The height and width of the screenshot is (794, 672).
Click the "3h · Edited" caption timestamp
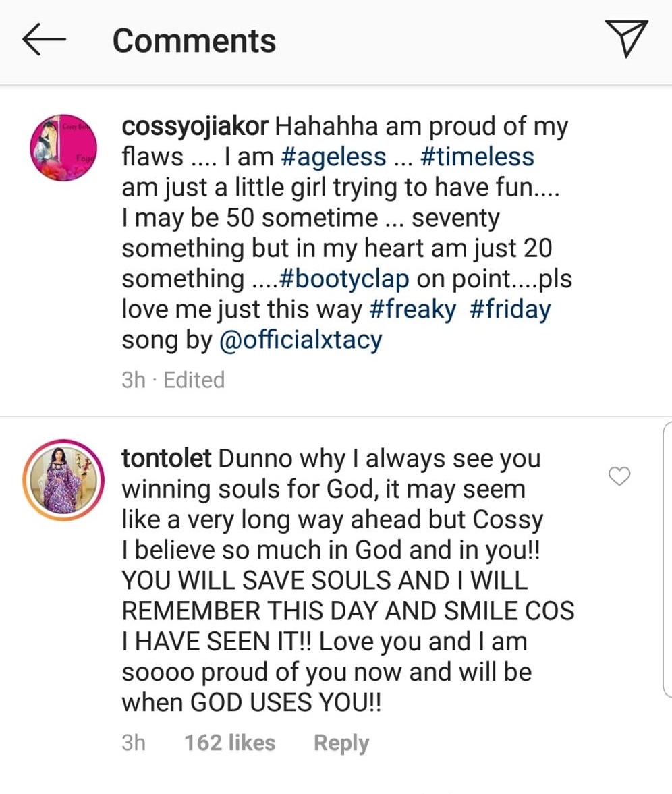click(173, 380)
